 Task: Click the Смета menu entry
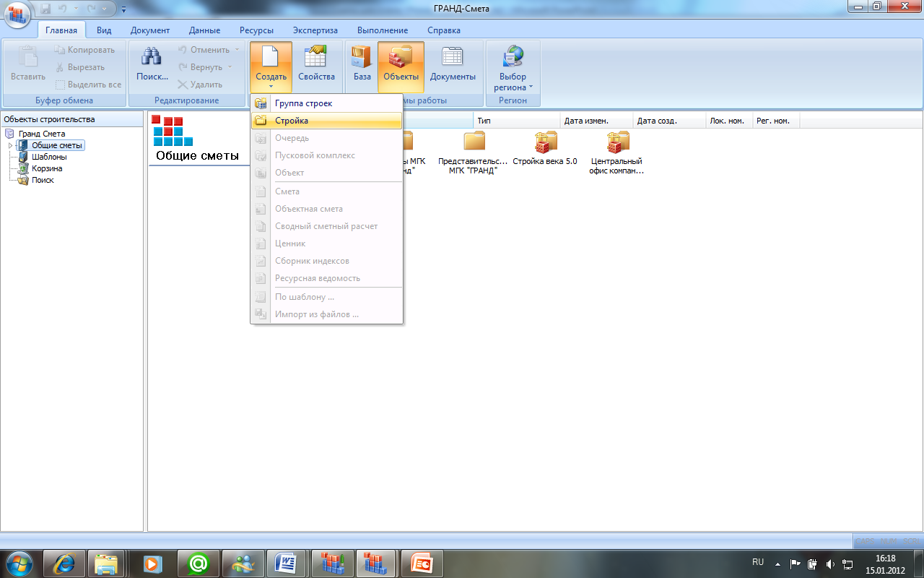tap(326, 191)
